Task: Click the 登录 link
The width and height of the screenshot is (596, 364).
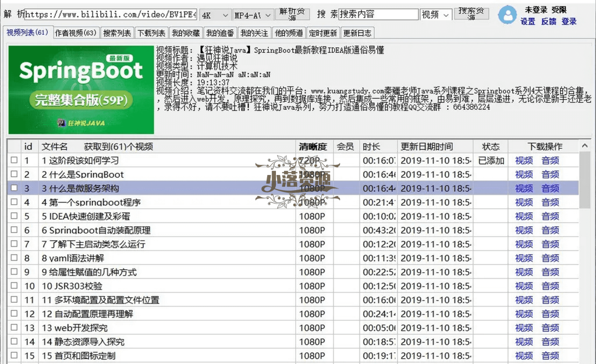Action: [569, 22]
